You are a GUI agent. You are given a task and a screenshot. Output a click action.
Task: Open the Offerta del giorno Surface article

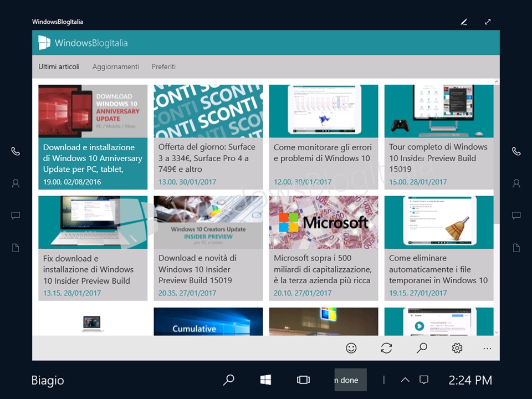tap(208, 137)
